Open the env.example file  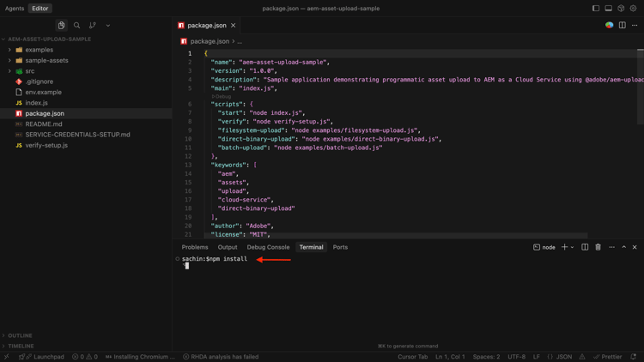(43, 93)
